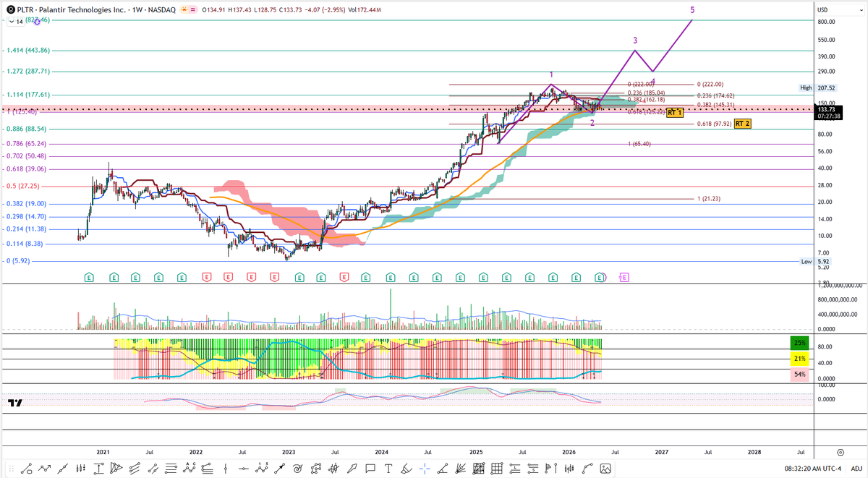Select the RT 2 label

tap(742, 124)
